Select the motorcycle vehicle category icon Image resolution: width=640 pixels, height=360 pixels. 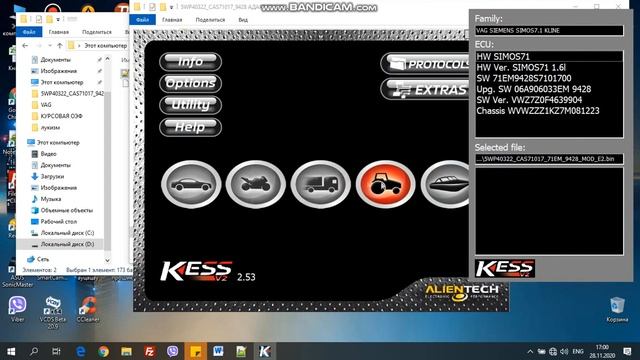pos(256,184)
